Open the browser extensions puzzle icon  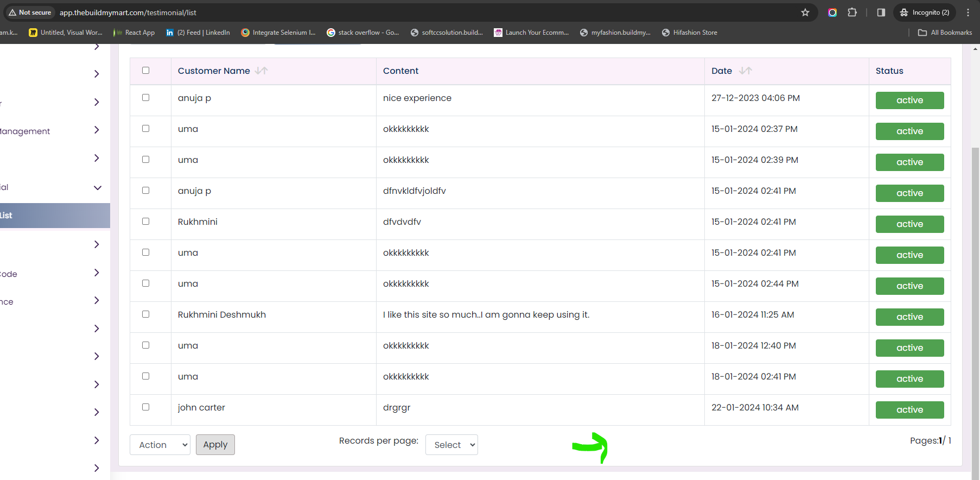pyautogui.click(x=852, y=12)
